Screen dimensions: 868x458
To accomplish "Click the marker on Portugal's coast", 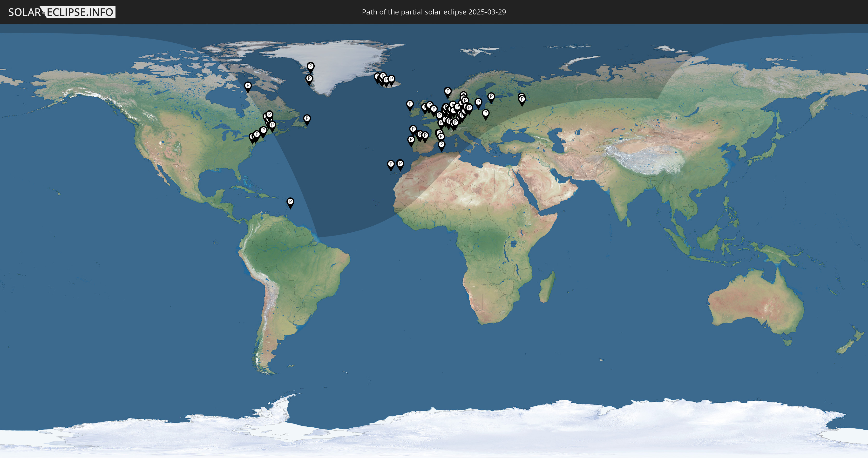I will pyautogui.click(x=411, y=140).
